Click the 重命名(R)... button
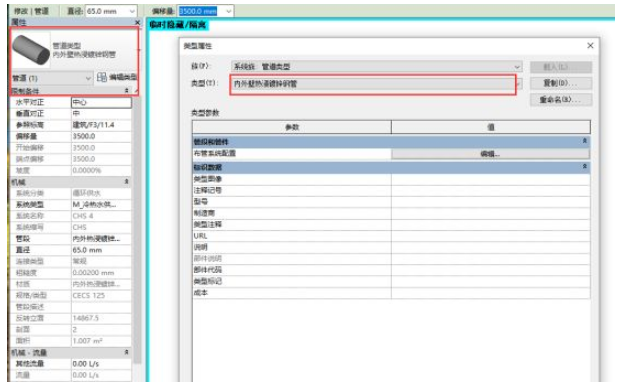The image size is (618, 387). coord(561,100)
